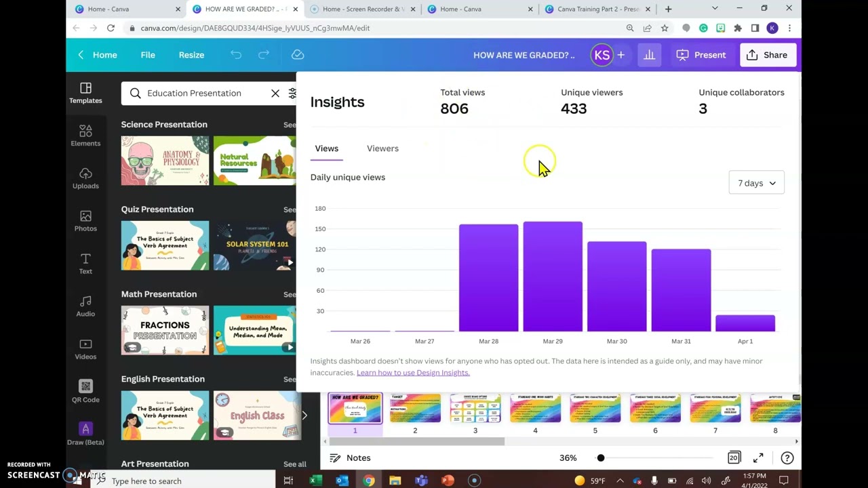Click the Redo arrow icon
Viewport: 868px width, 488px height.
click(x=264, y=55)
